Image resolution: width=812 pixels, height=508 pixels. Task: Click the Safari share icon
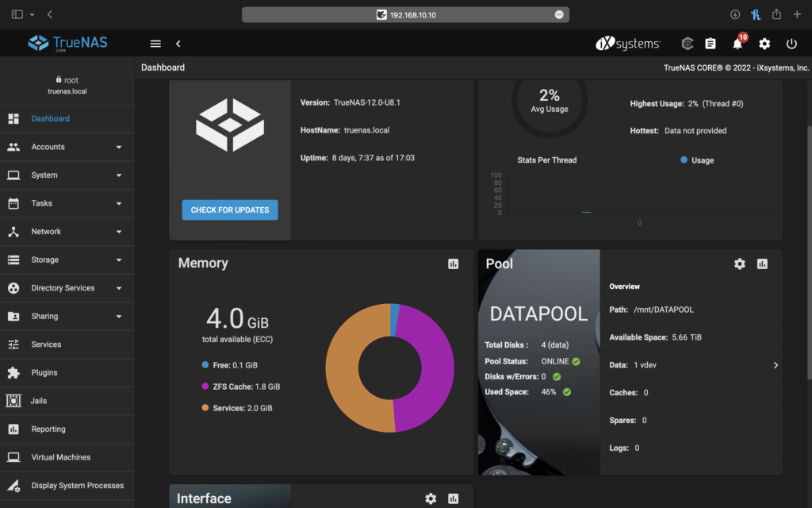[776, 14]
